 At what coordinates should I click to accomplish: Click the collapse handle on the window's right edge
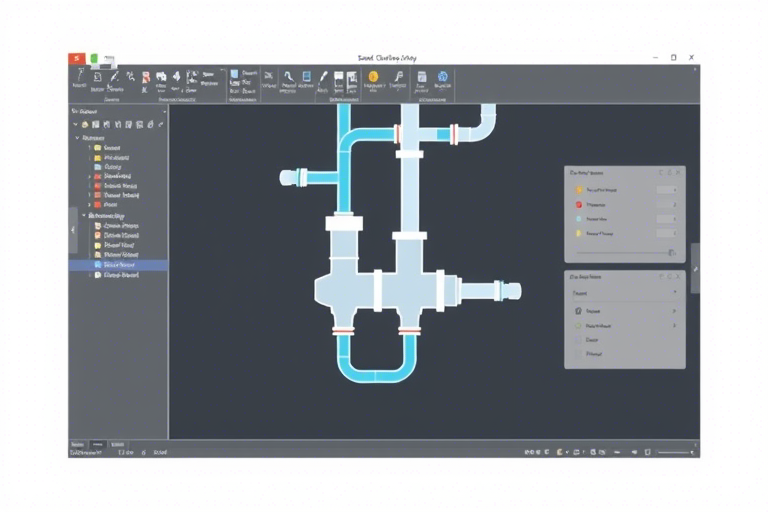pos(695,268)
